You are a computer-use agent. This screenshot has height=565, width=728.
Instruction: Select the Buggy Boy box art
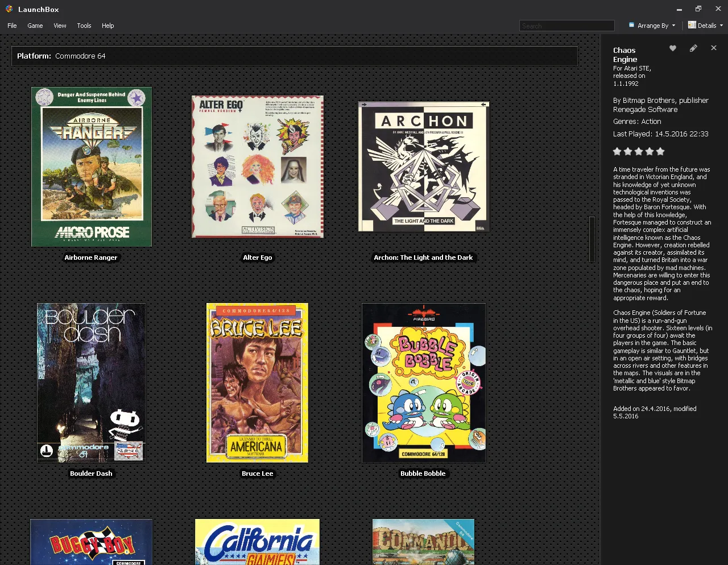(92, 542)
